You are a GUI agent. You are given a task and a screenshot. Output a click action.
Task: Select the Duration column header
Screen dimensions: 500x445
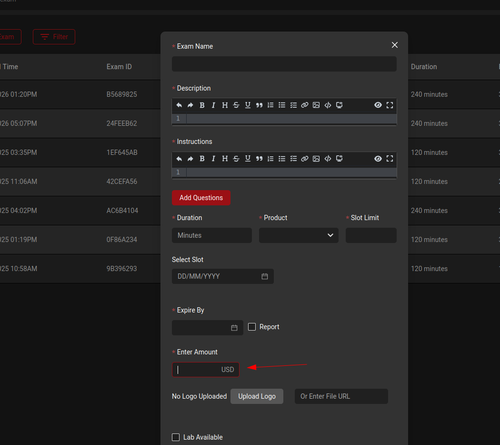click(424, 67)
